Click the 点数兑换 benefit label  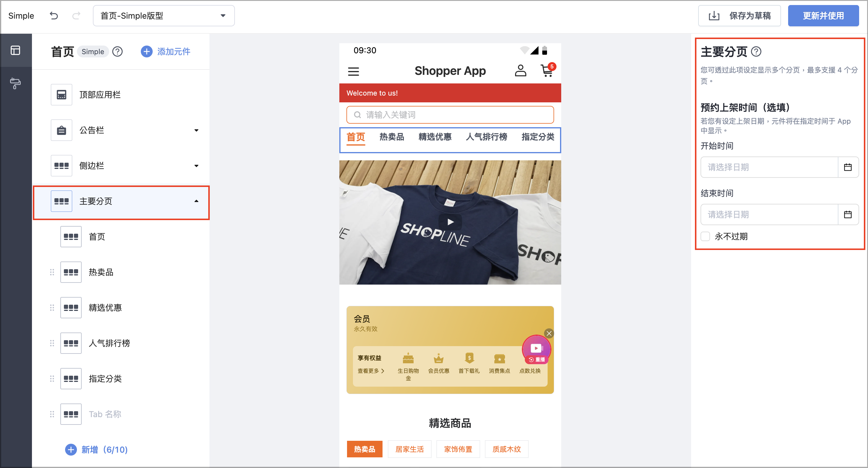pyautogui.click(x=530, y=371)
